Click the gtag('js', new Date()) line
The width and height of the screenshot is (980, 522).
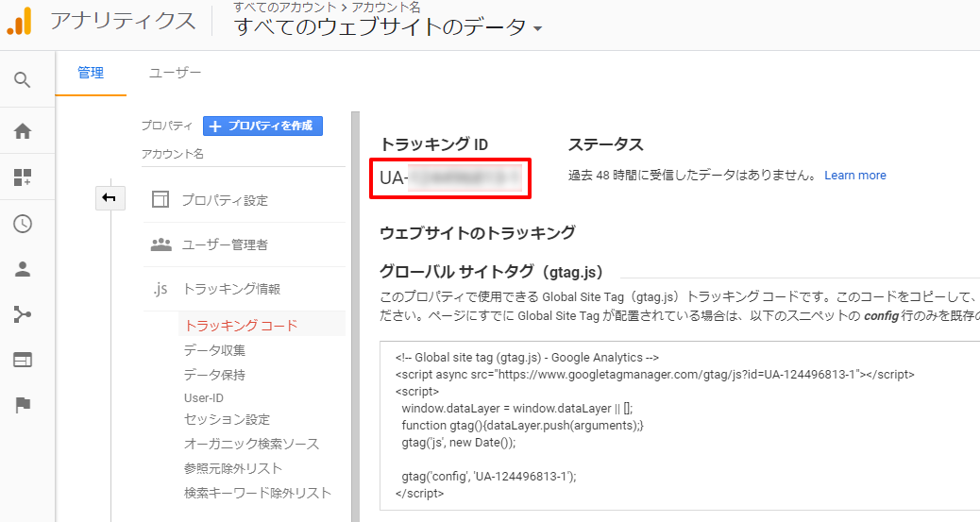pyautogui.click(x=459, y=442)
